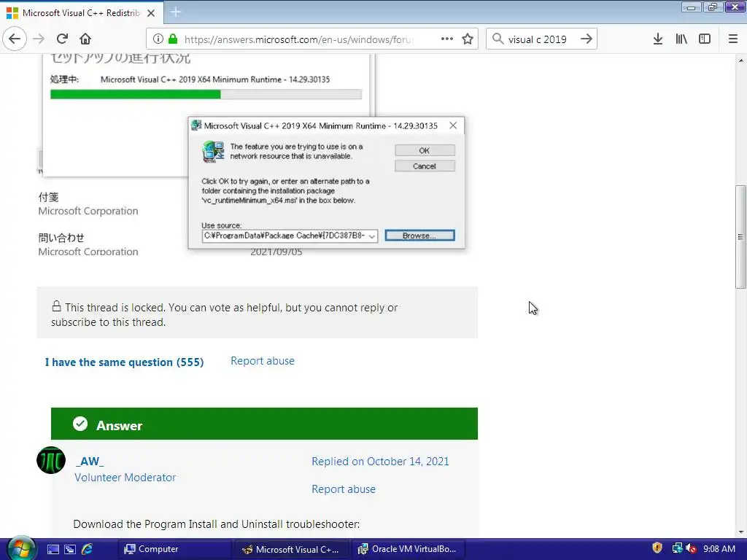Open a new browser tab
747x560 pixels.
[175, 12]
